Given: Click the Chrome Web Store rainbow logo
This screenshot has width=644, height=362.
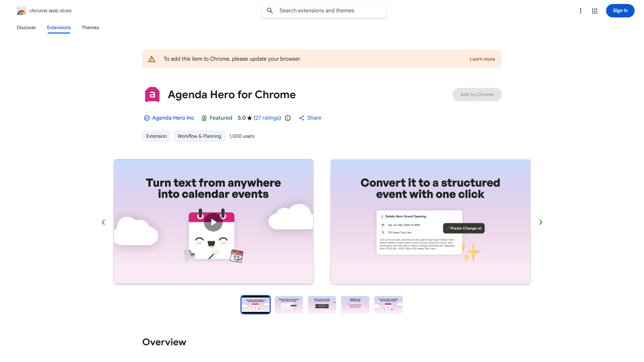Looking at the screenshot, I should (x=21, y=11).
